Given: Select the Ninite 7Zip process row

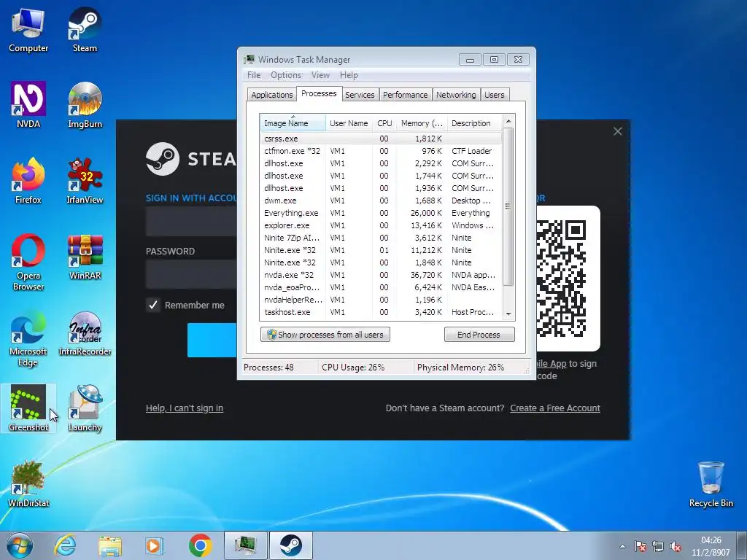Looking at the screenshot, I should [x=381, y=238].
